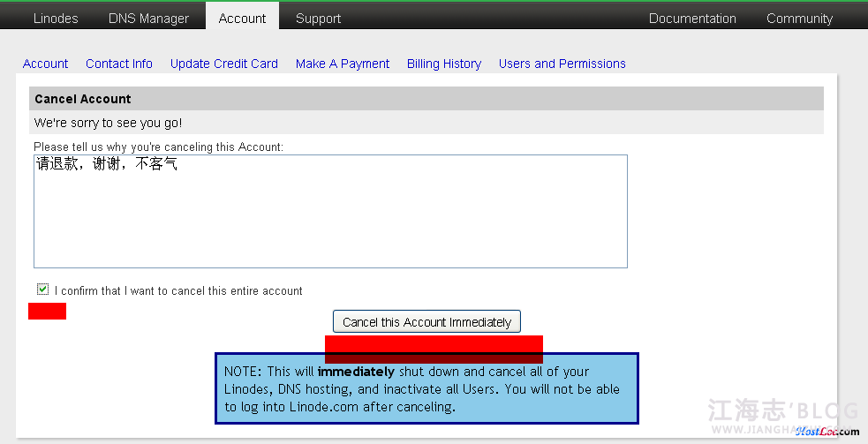Open the Documentation menu item

[x=692, y=18]
